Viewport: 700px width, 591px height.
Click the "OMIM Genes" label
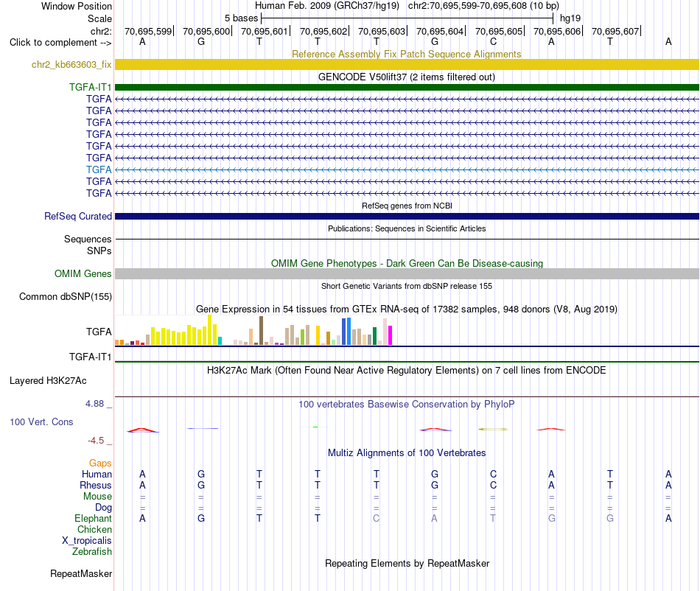83,273
